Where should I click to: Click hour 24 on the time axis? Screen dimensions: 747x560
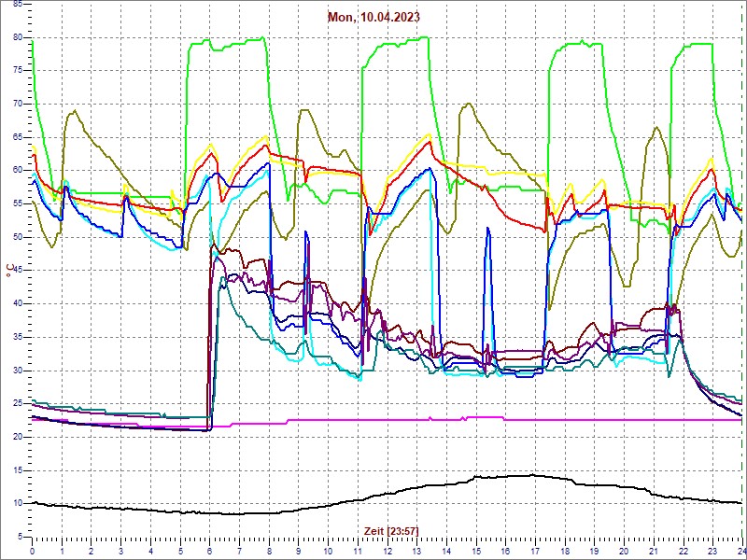[740, 551]
